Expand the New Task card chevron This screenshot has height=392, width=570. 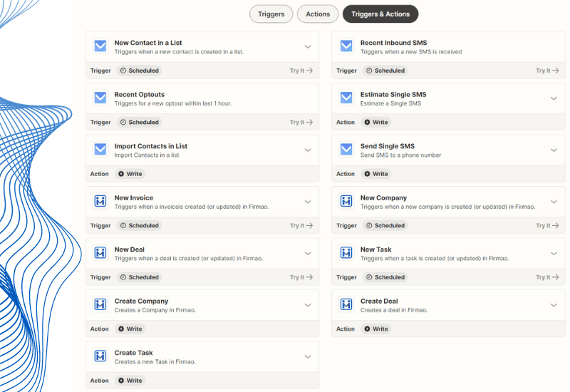click(x=554, y=254)
